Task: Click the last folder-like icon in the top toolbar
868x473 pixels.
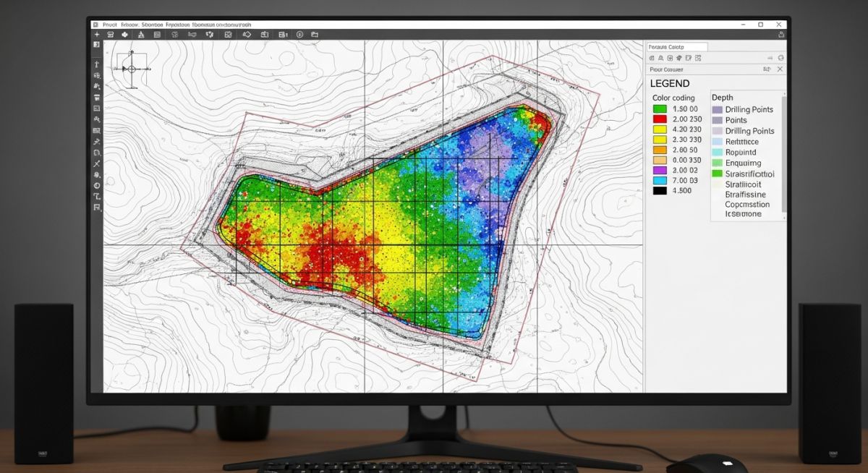Action: (x=315, y=35)
